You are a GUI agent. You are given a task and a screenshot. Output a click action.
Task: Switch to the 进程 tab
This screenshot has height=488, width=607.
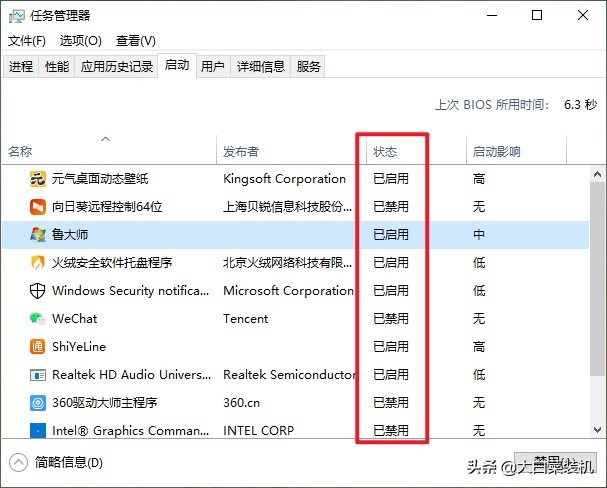click(21, 67)
